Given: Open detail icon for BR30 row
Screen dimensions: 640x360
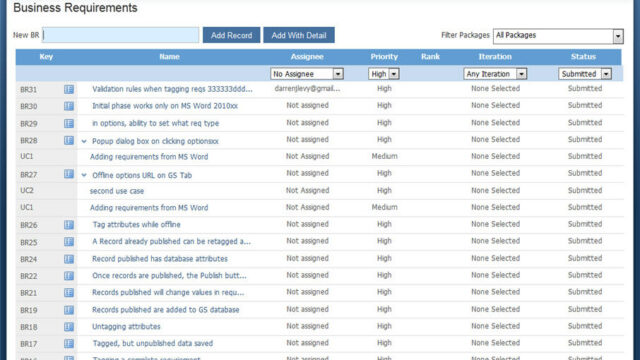Looking at the screenshot, I should pyautogui.click(x=69, y=106).
